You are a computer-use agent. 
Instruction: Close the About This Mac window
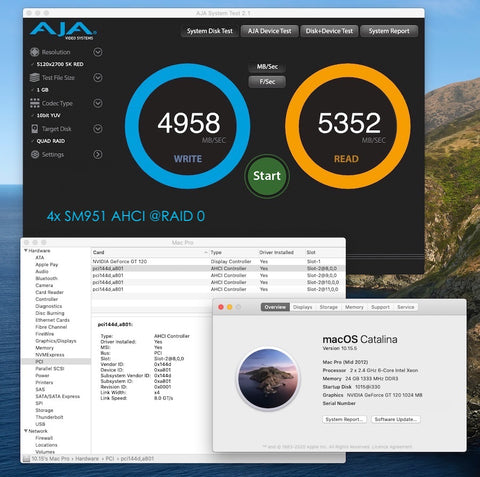221,307
